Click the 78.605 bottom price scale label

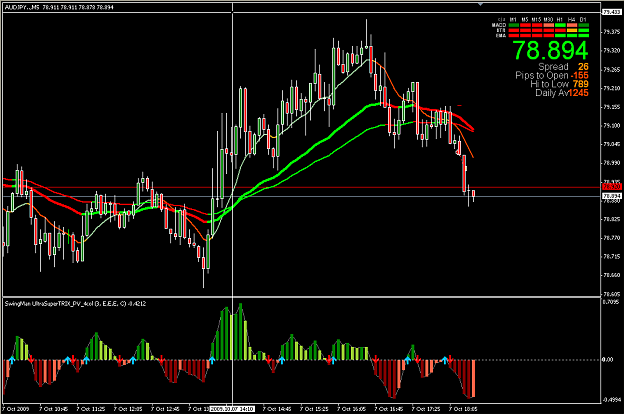[612, 294]
